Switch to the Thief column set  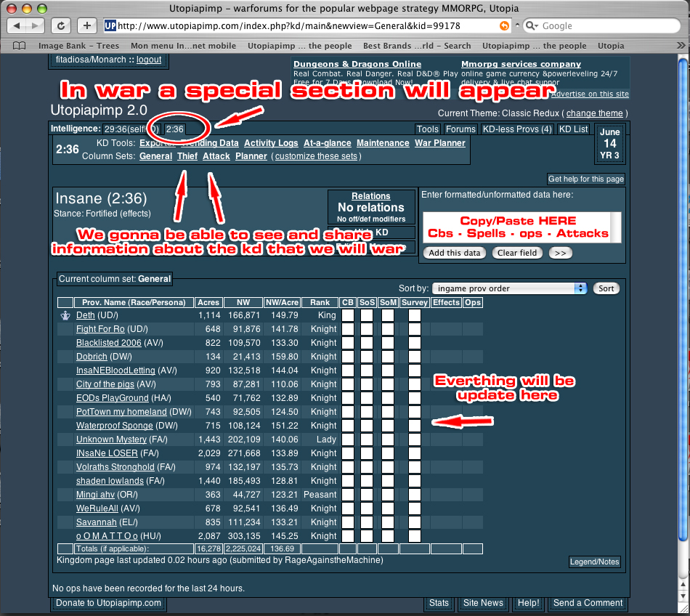(187, 156)
